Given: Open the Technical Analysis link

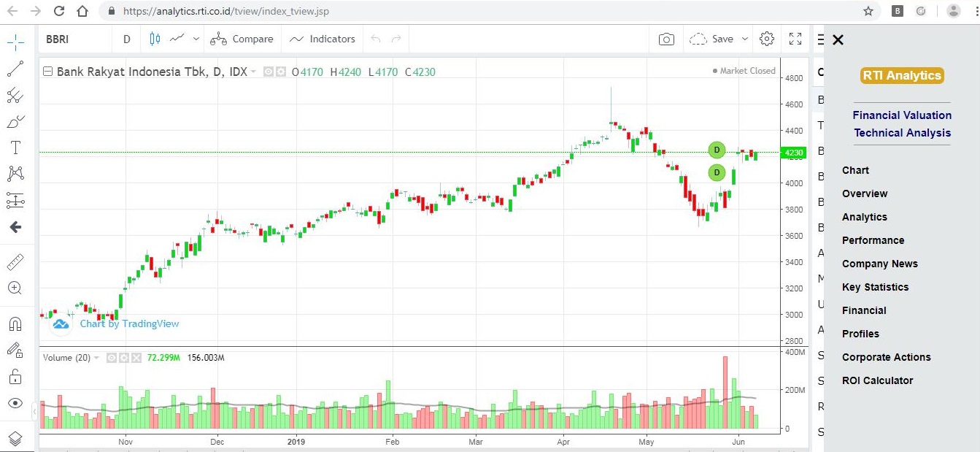Looking at the screenshot, I should click(902, 133).
